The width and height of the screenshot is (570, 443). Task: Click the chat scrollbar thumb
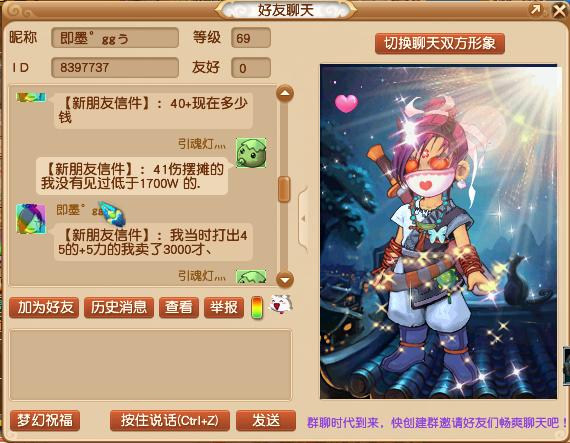[284, 189]
